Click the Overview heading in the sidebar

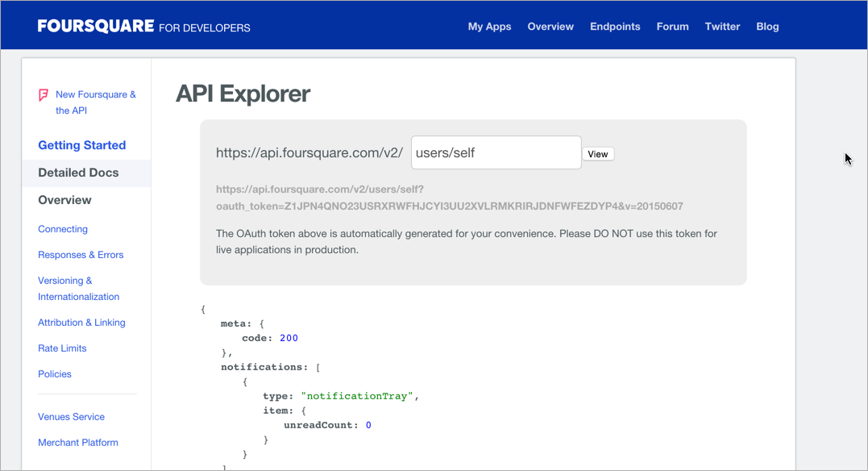64,200
